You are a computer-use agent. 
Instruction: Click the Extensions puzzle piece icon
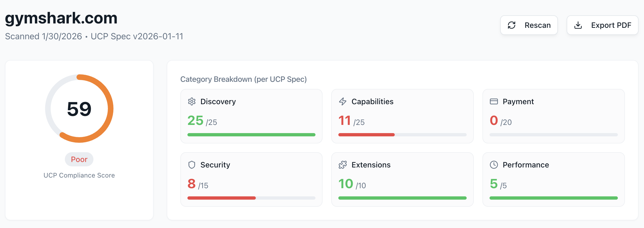343,165
